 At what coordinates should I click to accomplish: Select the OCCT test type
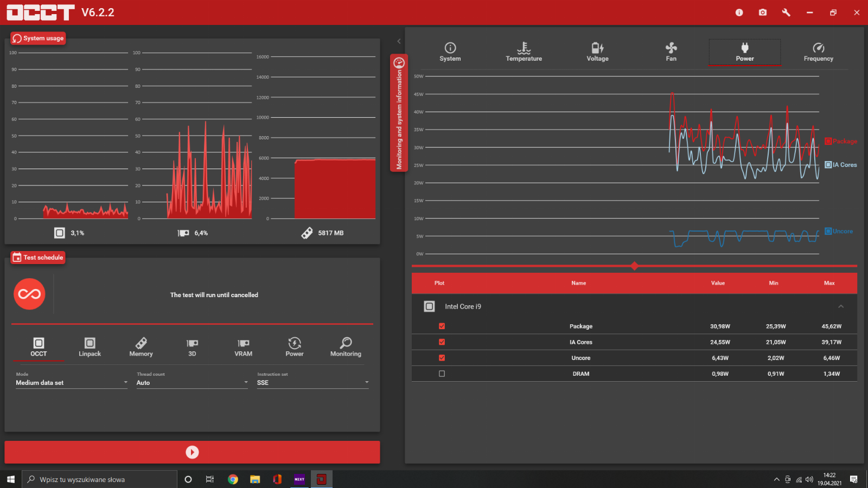point(39,347)
